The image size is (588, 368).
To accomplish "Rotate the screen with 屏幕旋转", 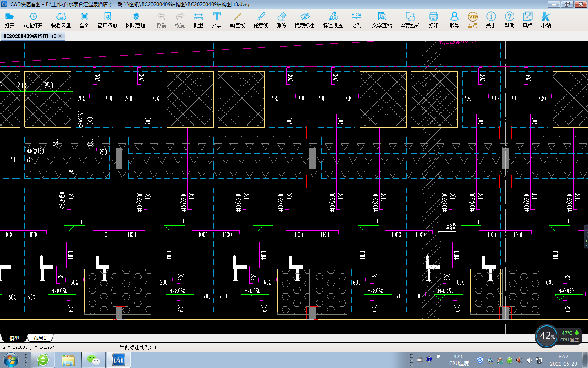I will coord(410,20).
